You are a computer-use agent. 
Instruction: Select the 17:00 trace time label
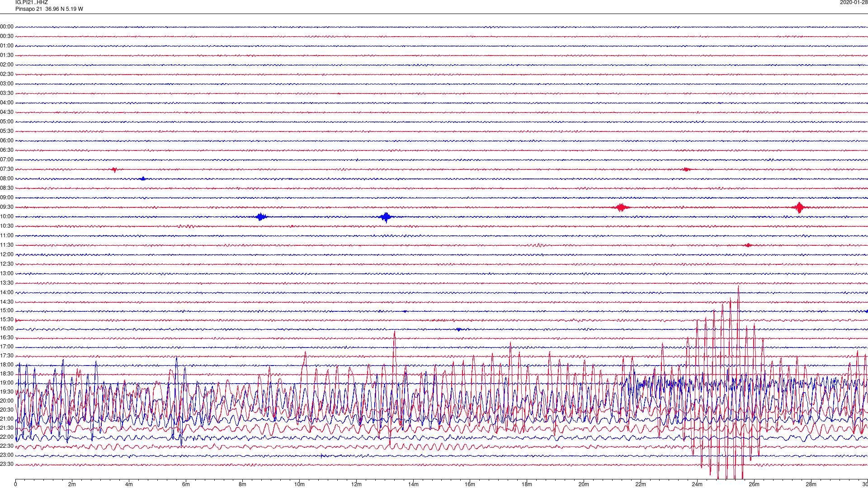coord(7,347)
